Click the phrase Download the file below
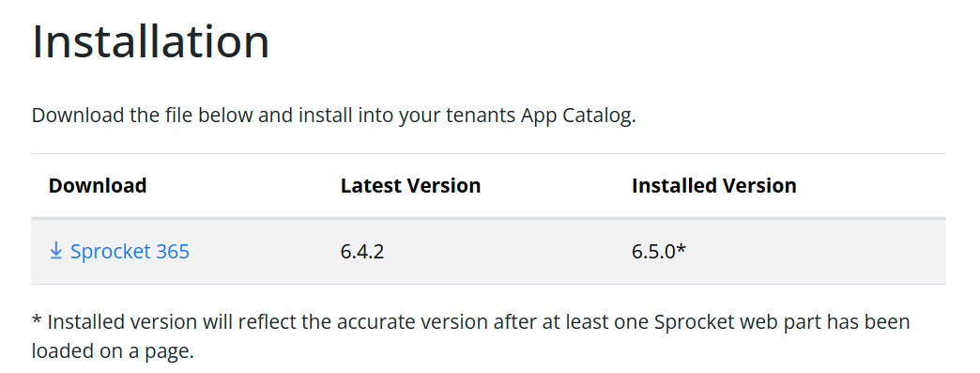This screenshot has height=373, width=980. 133,116
